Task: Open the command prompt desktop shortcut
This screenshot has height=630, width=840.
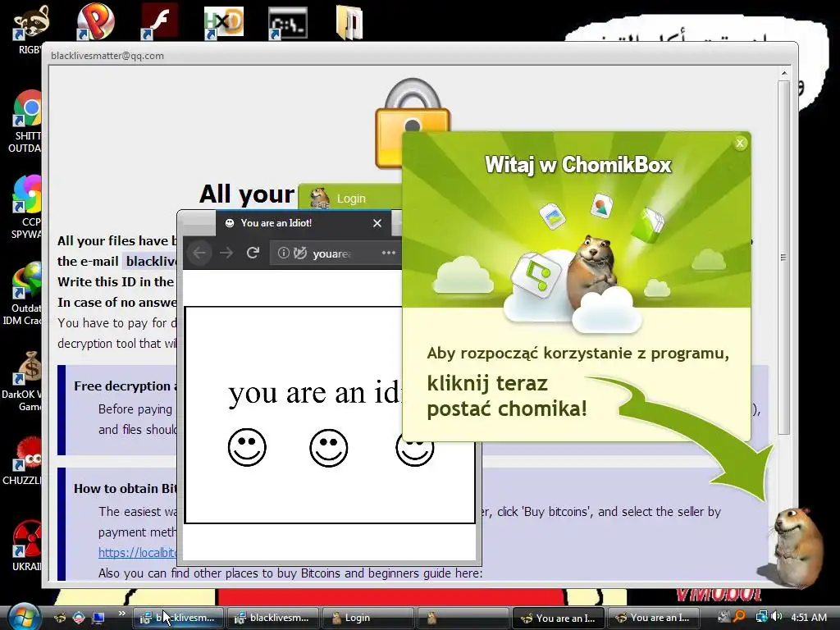Action: [288, 22]
